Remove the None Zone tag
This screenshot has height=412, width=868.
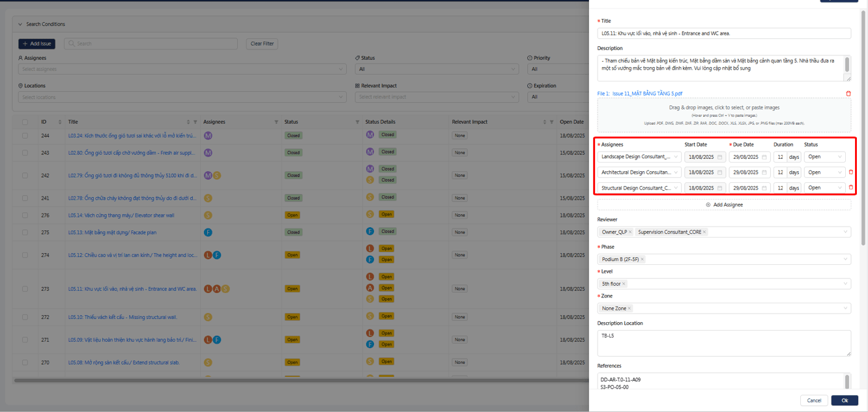pos(629,309)
